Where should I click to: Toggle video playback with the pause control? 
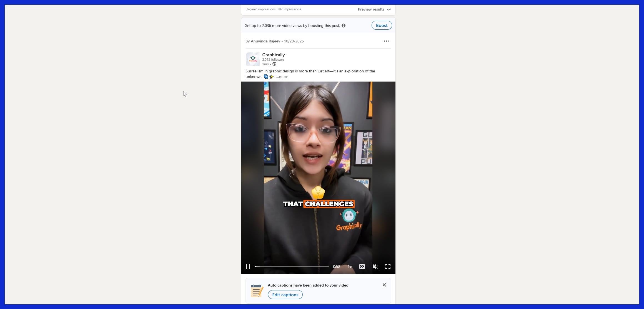tap(248, 267)
